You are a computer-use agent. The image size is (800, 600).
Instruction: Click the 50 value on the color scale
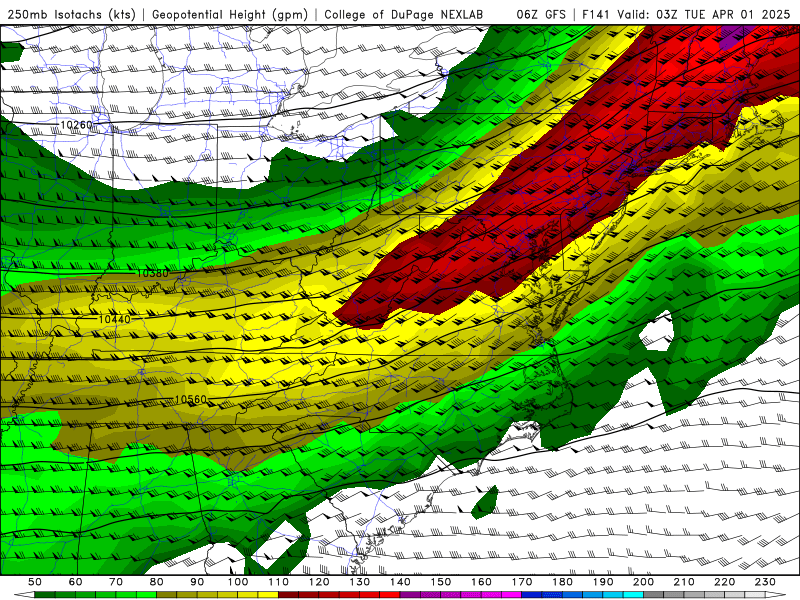coord(35,582)
